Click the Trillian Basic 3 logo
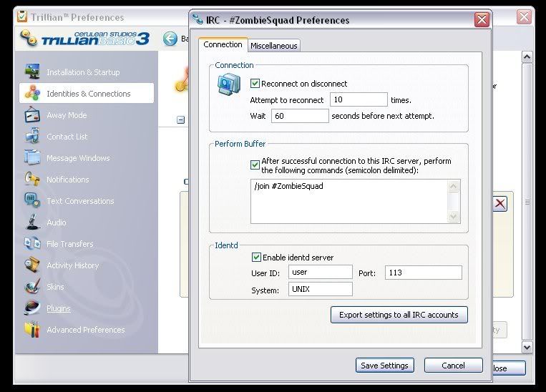The image size is (546, 392). click(x=85, y=39)
